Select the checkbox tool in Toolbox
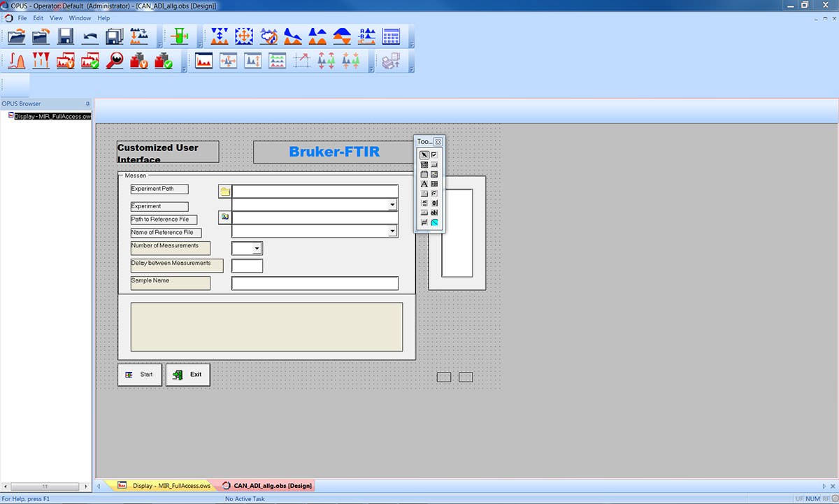This screenshot has height=504, width=839. click(434, 154)
